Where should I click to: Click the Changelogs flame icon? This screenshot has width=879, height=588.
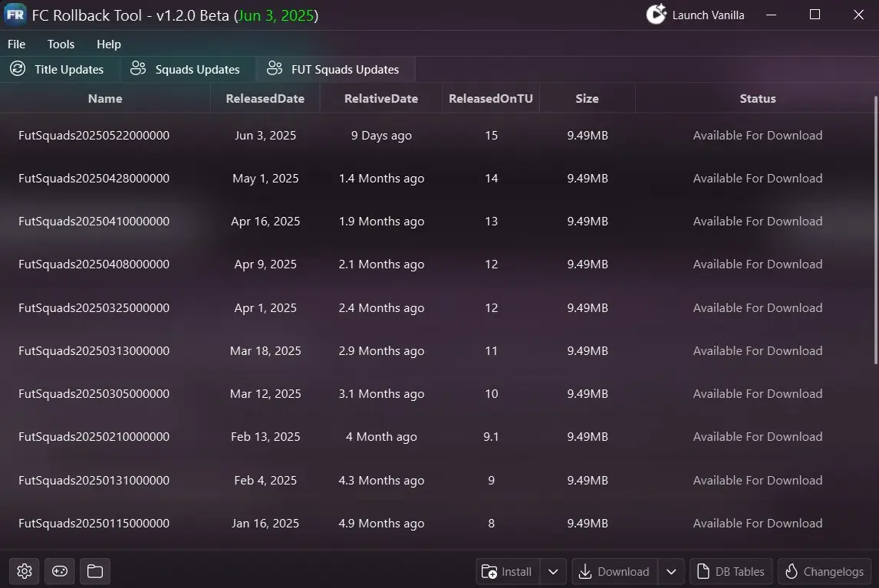click(x=792, y=571)
